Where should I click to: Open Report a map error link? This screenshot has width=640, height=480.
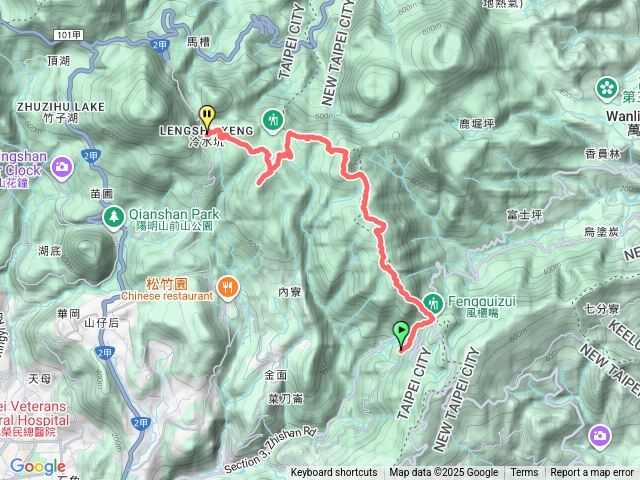[592, 473]
